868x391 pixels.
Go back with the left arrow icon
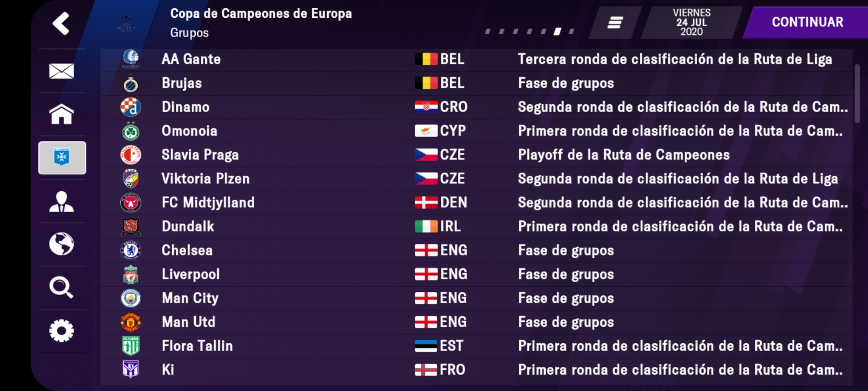[x=61, y=24]
